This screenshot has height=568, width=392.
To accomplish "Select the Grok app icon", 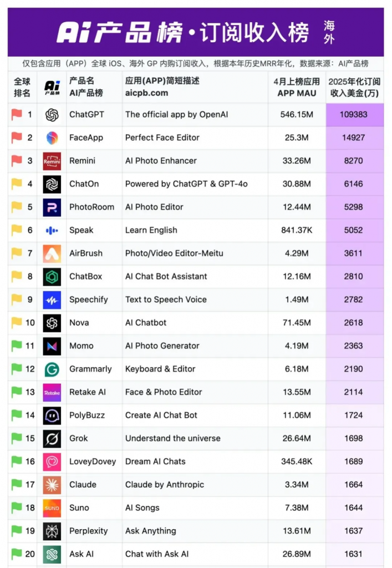I will click(52, 438).
